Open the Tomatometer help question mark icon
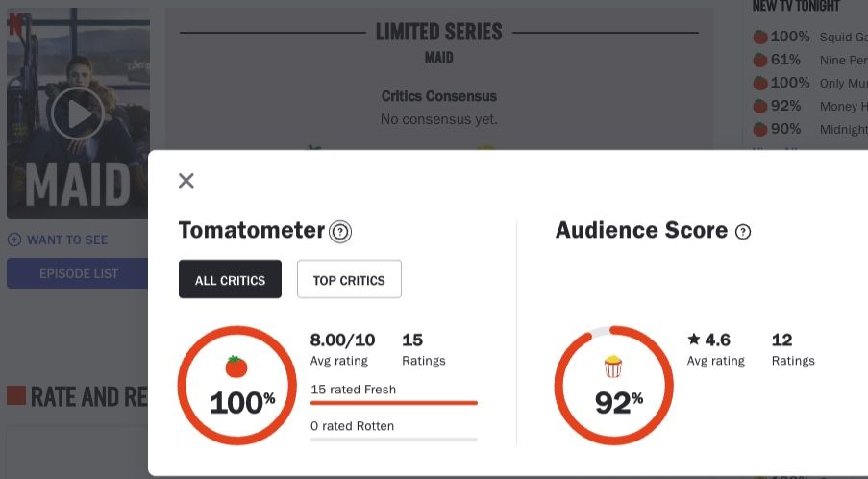 (x=340, y=232)
